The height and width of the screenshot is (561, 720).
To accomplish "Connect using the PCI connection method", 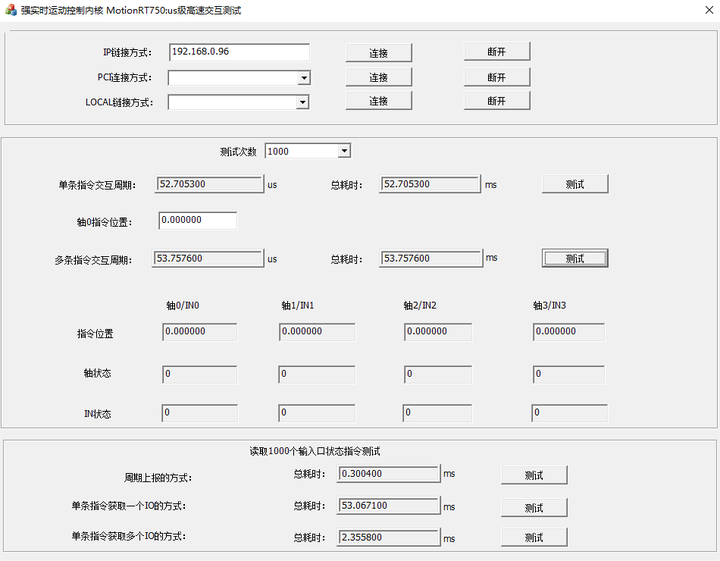I will (x=378, y=77).
